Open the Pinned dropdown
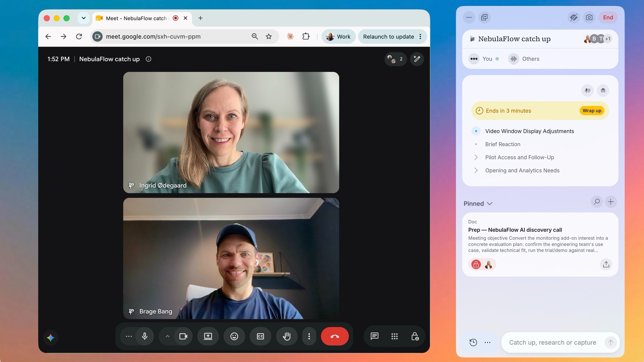644x362 pixels. 478,204
